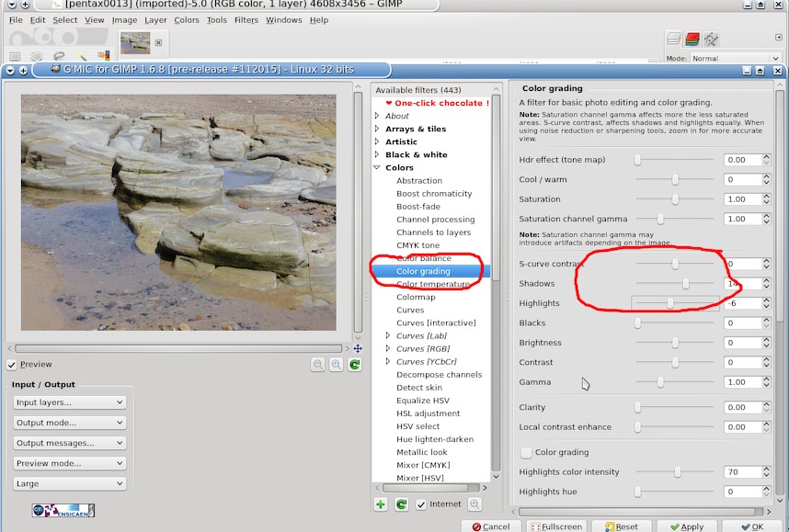Screen dimensions: 789x532
Task: Click the magnifier icon next to Internet
Action: [x=474, y=504]
